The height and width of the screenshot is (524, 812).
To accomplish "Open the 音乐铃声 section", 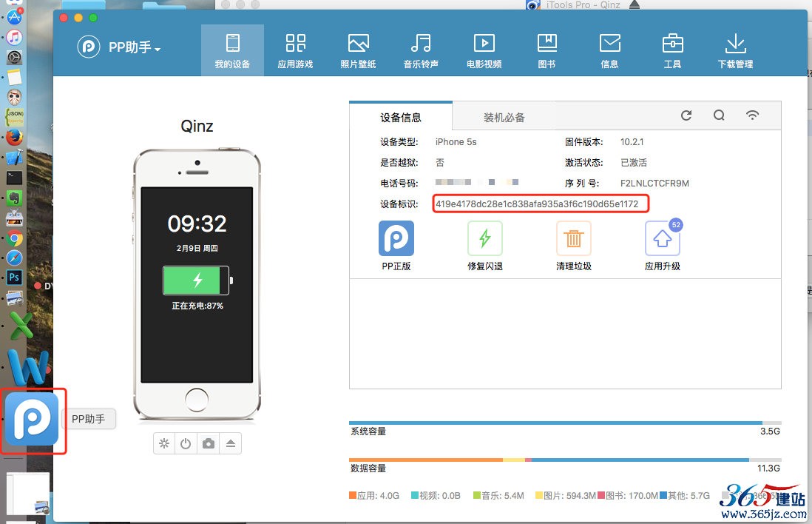I will tap(421, 50).
